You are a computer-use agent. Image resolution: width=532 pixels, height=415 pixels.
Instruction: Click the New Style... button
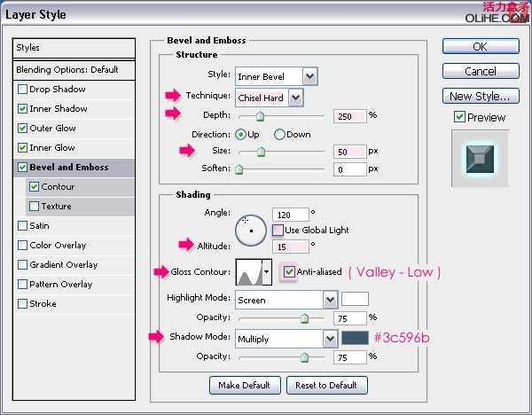point(480,96)
